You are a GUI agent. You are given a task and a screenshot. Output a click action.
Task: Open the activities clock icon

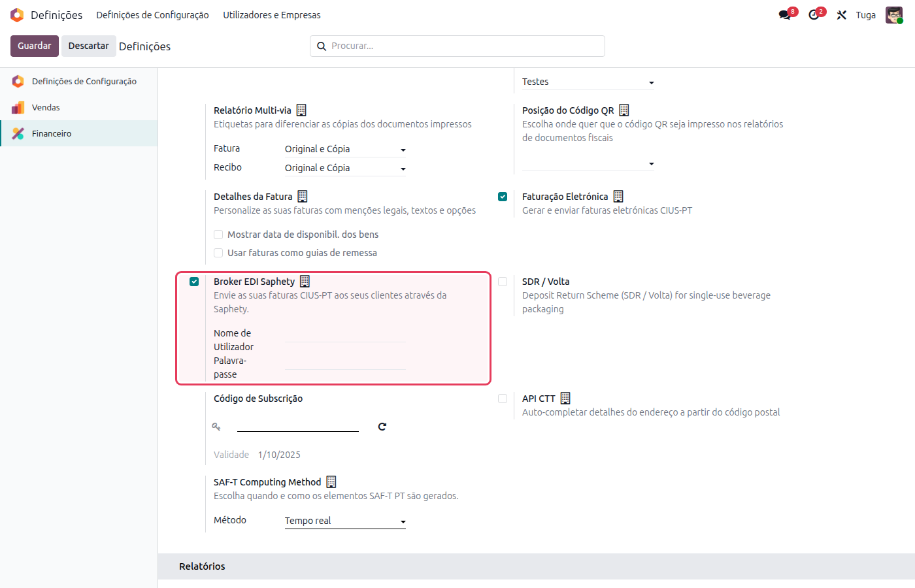[x=814, y=15]
